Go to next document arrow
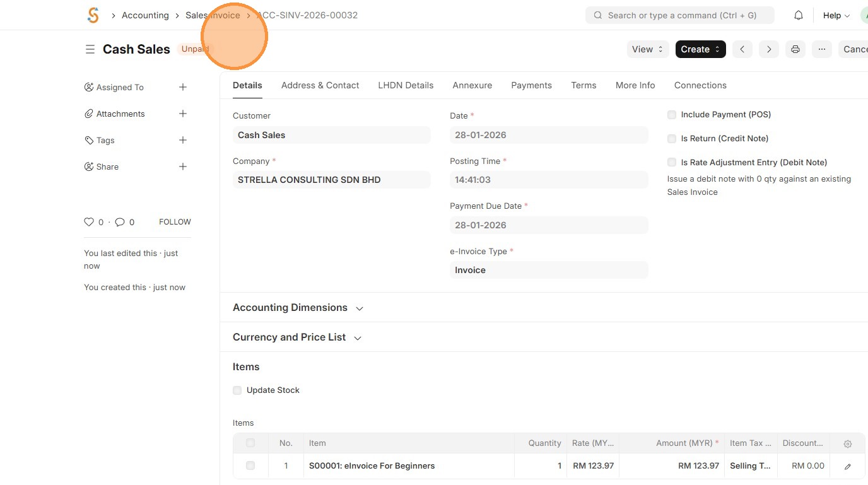This screenshot has width=868, height=485. 768,49
